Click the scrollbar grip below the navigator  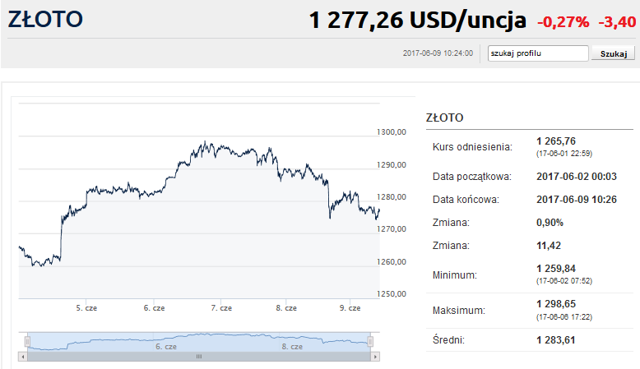199,357
